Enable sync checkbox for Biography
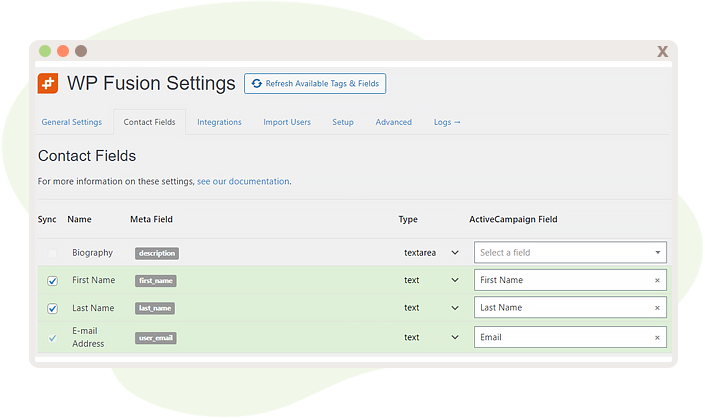 tap(53, 253)
